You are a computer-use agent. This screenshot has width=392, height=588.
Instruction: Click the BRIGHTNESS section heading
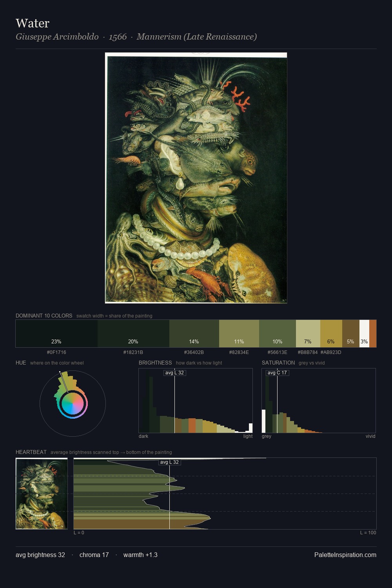pos(155,363)
